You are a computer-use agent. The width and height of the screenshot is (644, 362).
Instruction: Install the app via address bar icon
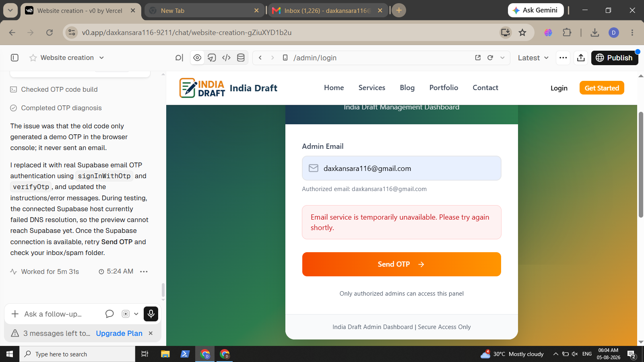(506, 33)
